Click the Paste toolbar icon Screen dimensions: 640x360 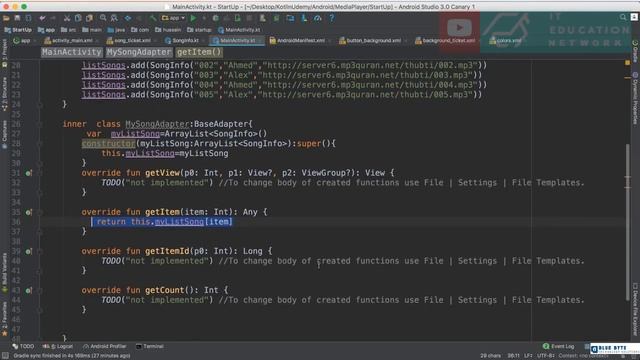[x=89, y=18]
